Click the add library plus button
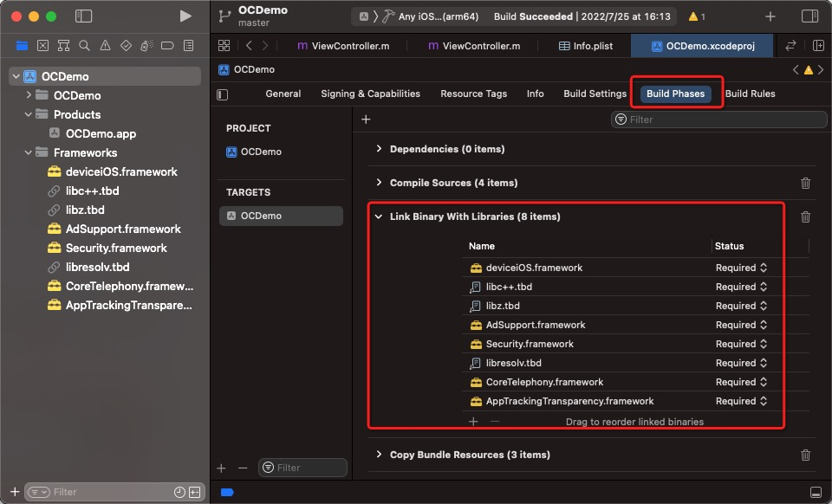The width and height of the screenshot is (832, 504). pyautogui.click(x=473, y=421)
